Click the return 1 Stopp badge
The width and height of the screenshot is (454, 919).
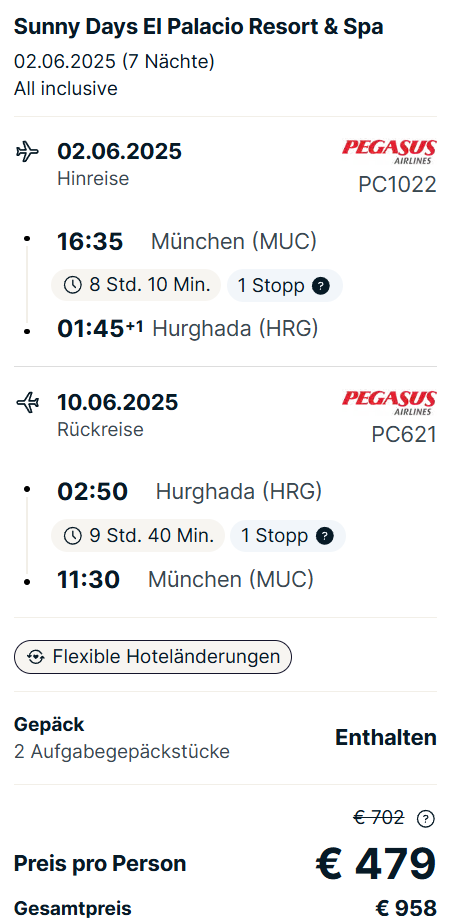coord(288,536)
